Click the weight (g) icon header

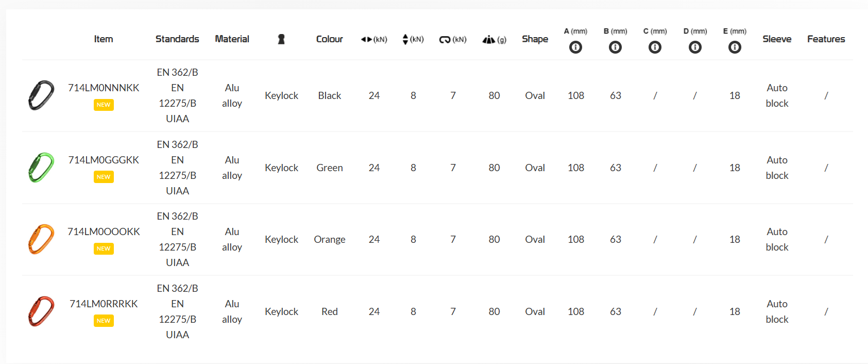pos(489,39)
